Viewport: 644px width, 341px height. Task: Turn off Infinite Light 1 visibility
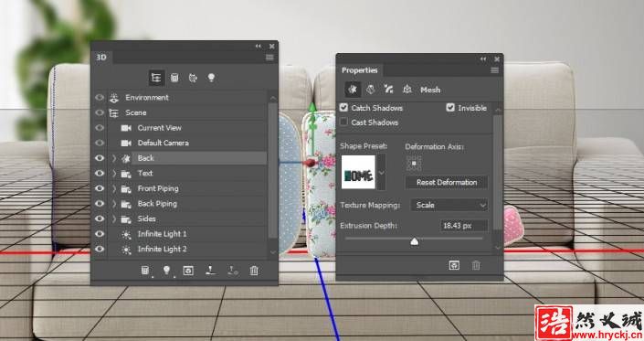(x=100, y=234)
